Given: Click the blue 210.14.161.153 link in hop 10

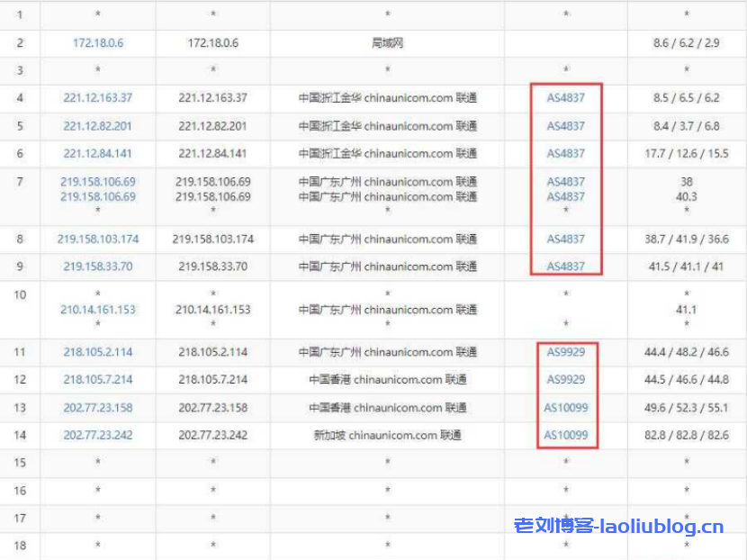Looking at the screenshot, I should click(98, 310).
